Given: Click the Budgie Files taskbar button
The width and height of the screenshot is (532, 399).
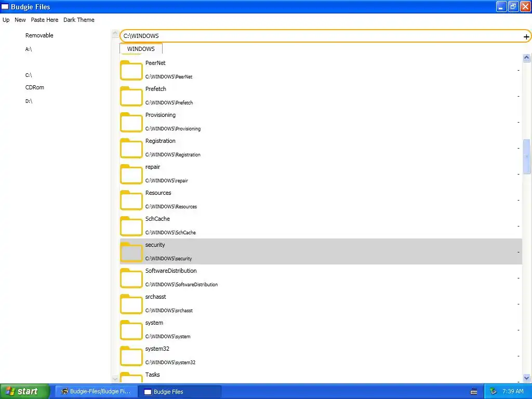Looking at the screenshot, I should pyautogui.click(x=180, y=392).
